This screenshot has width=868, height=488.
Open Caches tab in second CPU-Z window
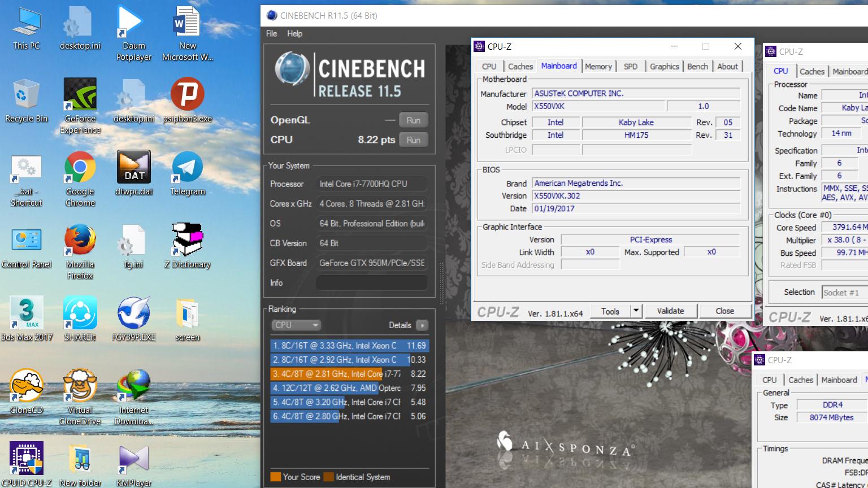[x=811, y=71]
